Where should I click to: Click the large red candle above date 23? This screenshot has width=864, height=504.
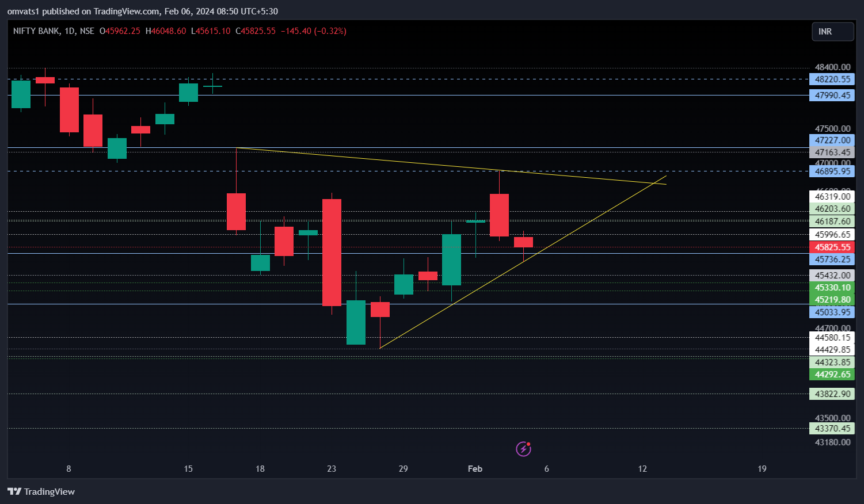(x=332, y=252)
